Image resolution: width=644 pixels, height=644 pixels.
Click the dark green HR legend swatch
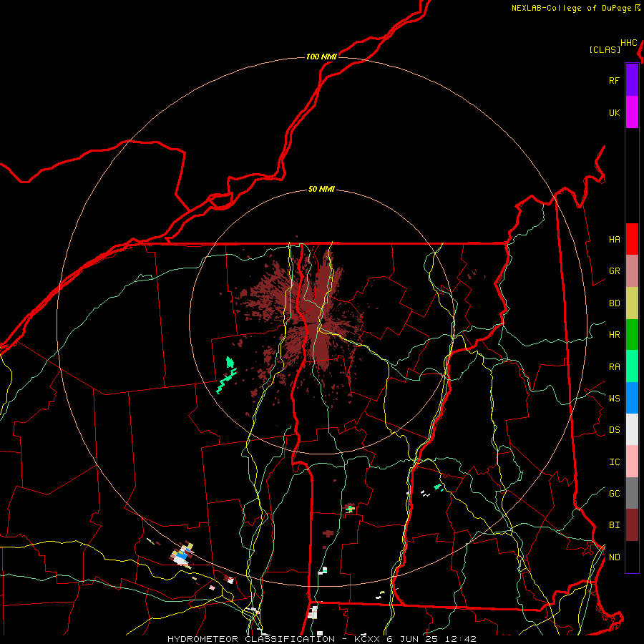pyautogui.click(x=632, y=335)
